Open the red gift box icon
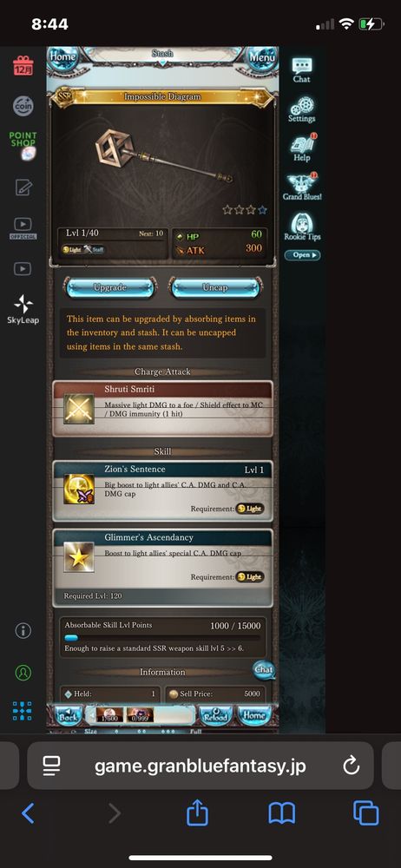The image size is (401, 868). pyautogui.click(x=23, y=66)
